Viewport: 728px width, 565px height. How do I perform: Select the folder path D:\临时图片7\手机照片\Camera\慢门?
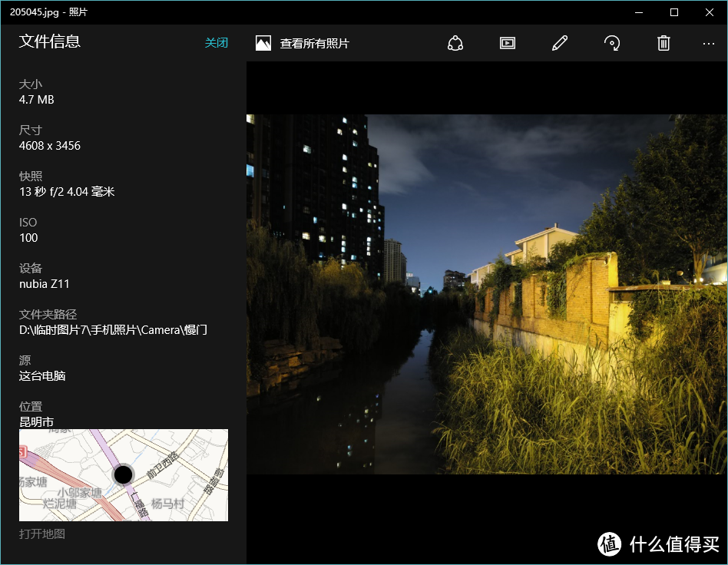click(x=114, y=330)
